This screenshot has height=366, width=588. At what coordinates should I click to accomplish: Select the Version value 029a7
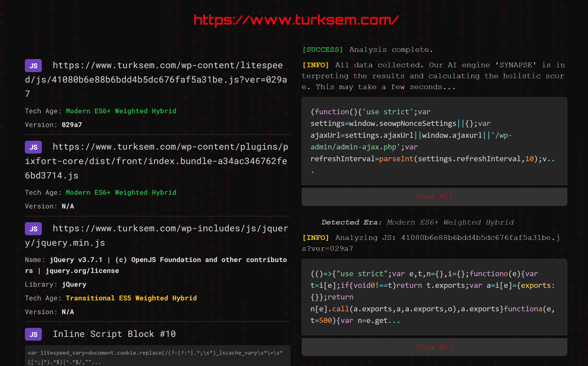[x=72, y=125]
